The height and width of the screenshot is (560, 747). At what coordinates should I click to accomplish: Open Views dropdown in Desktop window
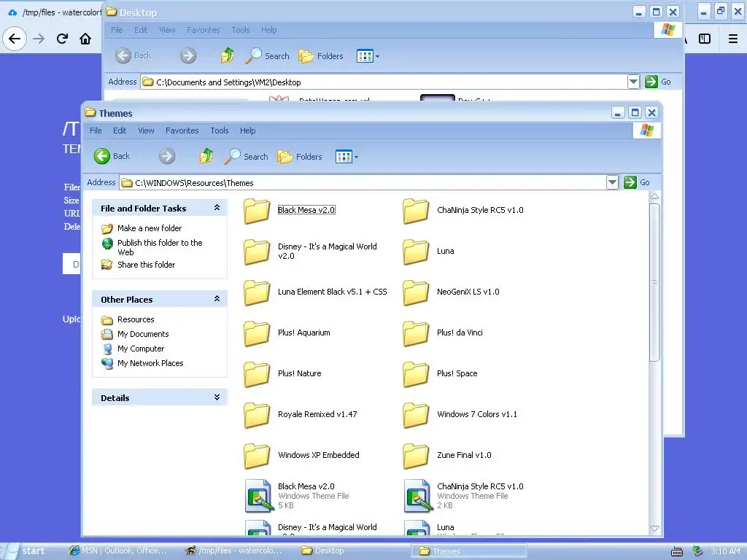[368, 56]
